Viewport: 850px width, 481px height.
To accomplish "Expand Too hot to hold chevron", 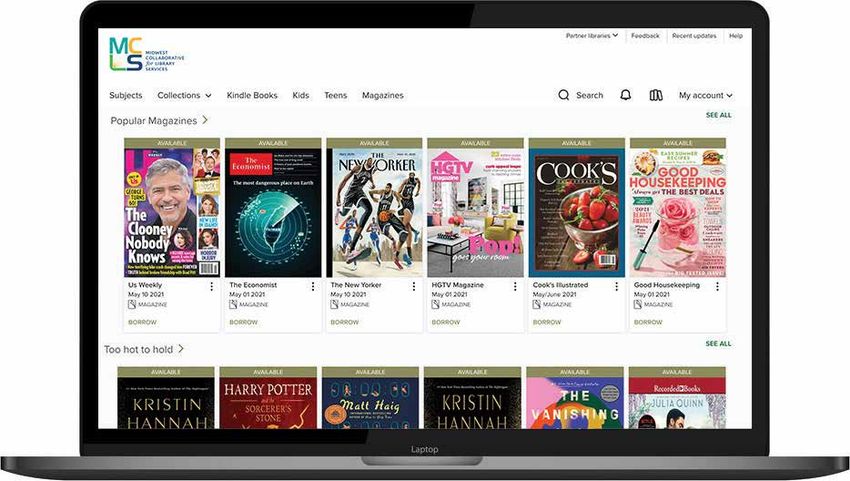I will coord(181,349).
